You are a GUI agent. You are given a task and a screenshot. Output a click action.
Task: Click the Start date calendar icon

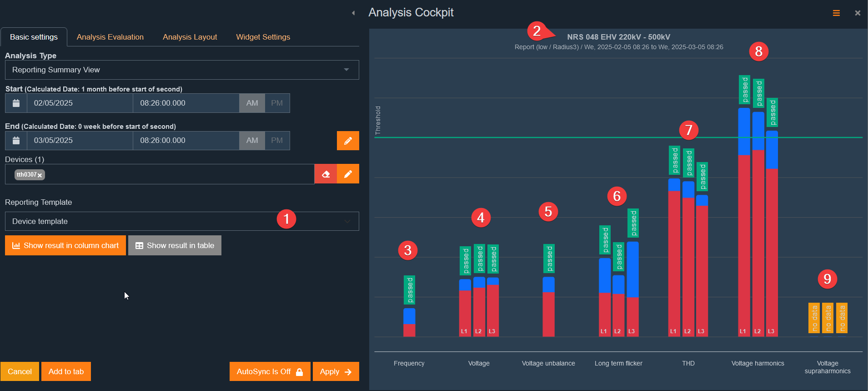pos(16,103)
